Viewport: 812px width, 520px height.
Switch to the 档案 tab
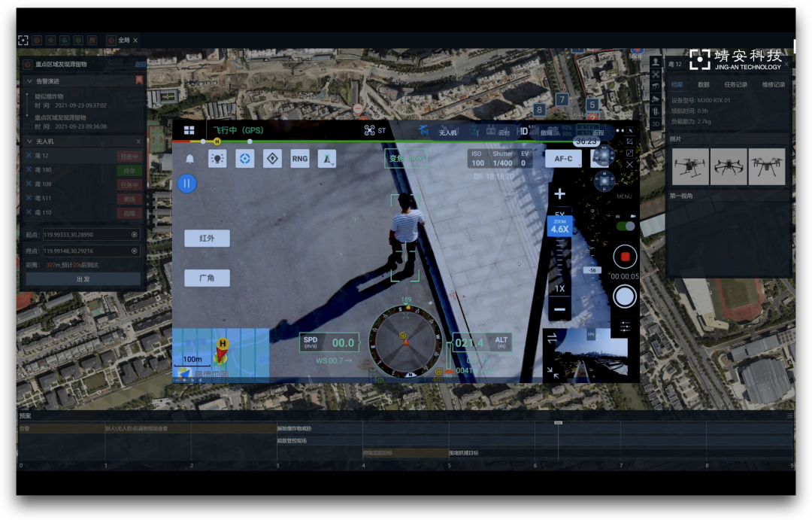click(677, 84)
